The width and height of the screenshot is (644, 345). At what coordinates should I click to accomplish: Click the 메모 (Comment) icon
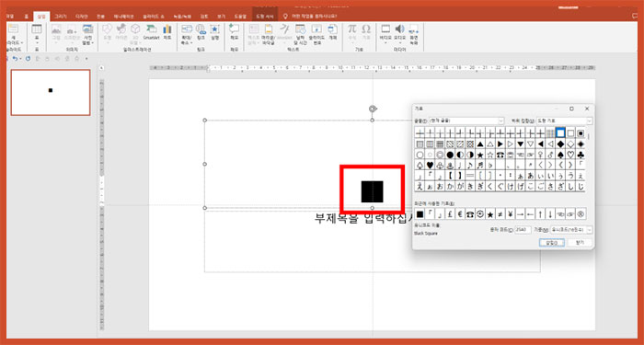click(x=234, y=29)
